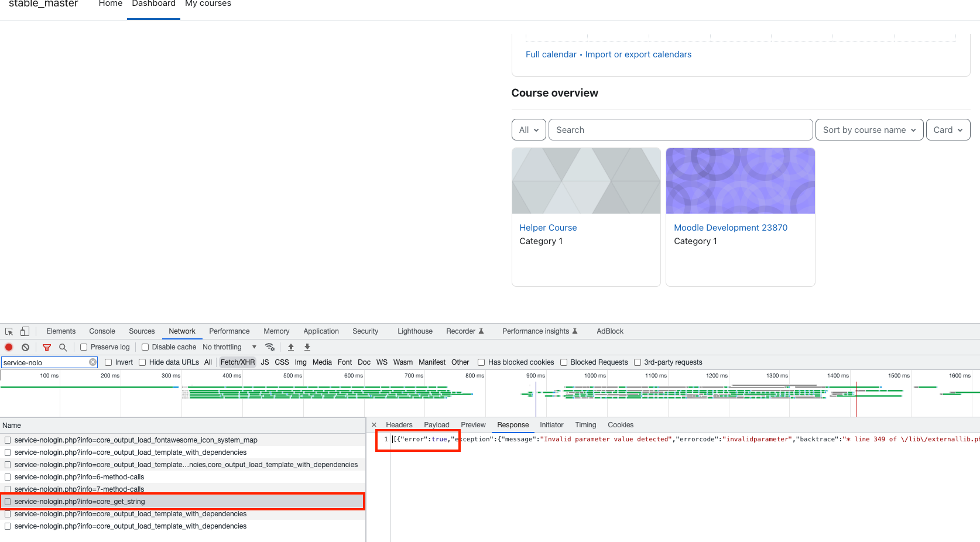Screen dimensions: 980x542
Task: Filter requests by Font type
Action: coord(345,362)
